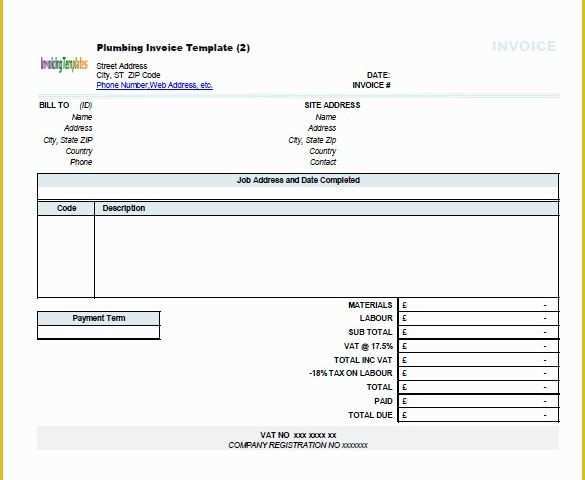Image resolution: width=585 pixels, height=480 pixels.
Task: Click the Job Address and Date Completed header
Action: point(298,180)
